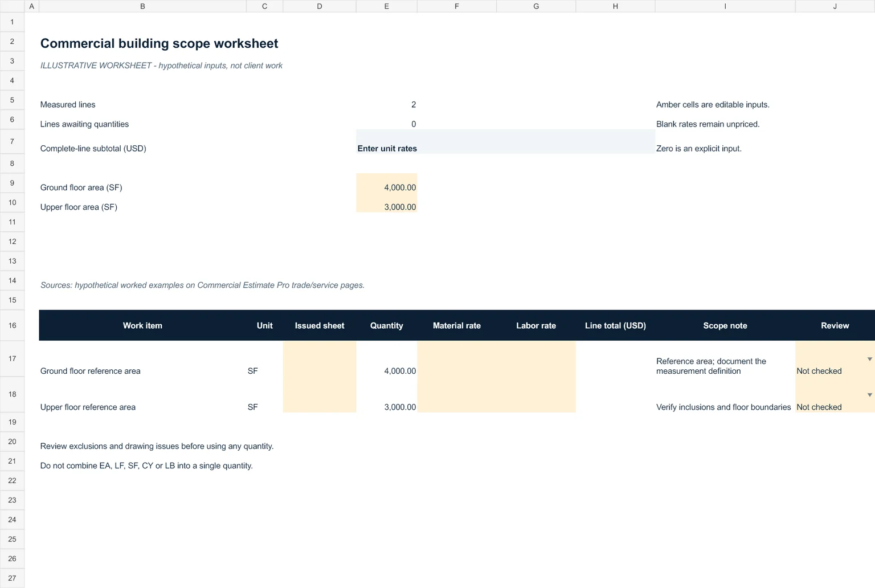Image resolution: width=875 pixels, height=588 pixels.
Task: Select Labor rate cell for Upper floor reference area
Action: [536, 394]
